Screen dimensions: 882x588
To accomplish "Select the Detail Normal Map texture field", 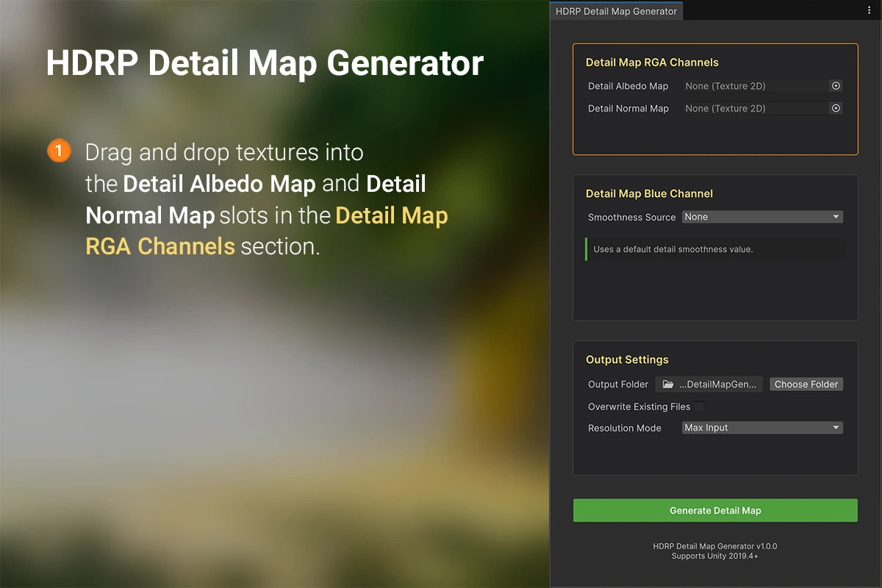I will [753, 108].
